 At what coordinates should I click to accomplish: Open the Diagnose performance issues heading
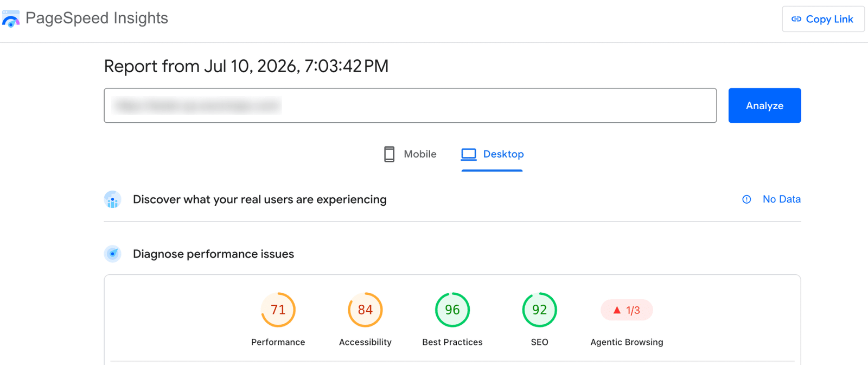(213, 254)
